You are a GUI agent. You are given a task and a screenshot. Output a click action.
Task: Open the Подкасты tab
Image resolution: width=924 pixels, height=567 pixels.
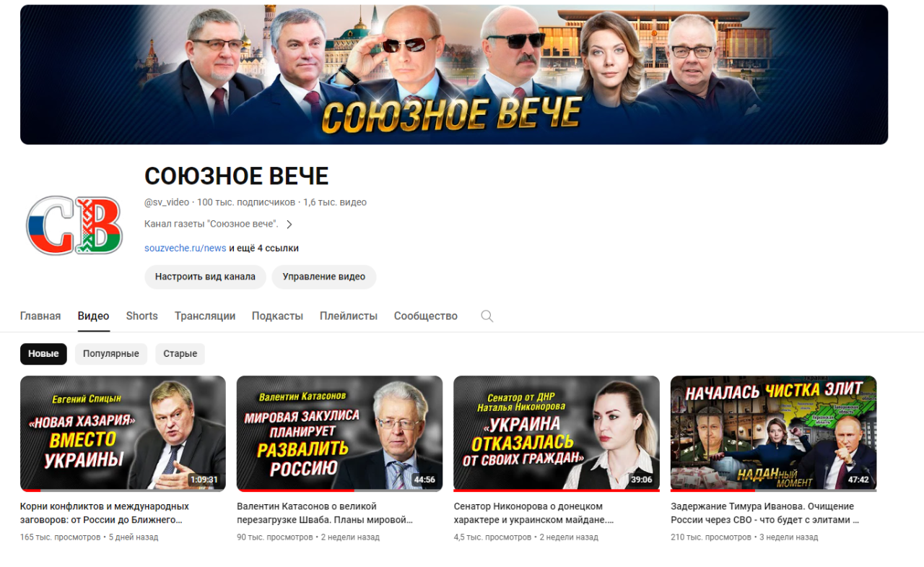pyautogui.click(x=277, y=316)
